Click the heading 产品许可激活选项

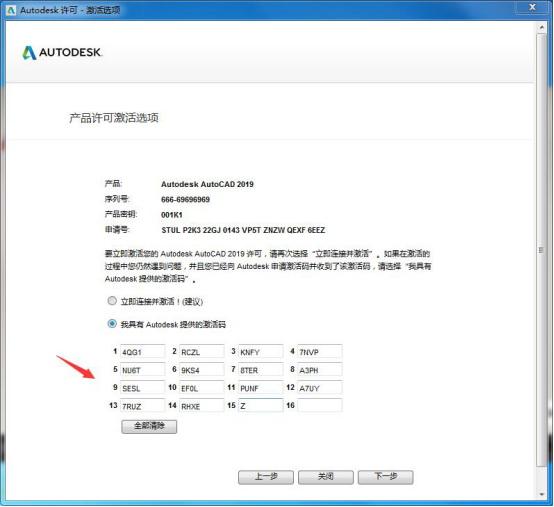click(113, 118)
